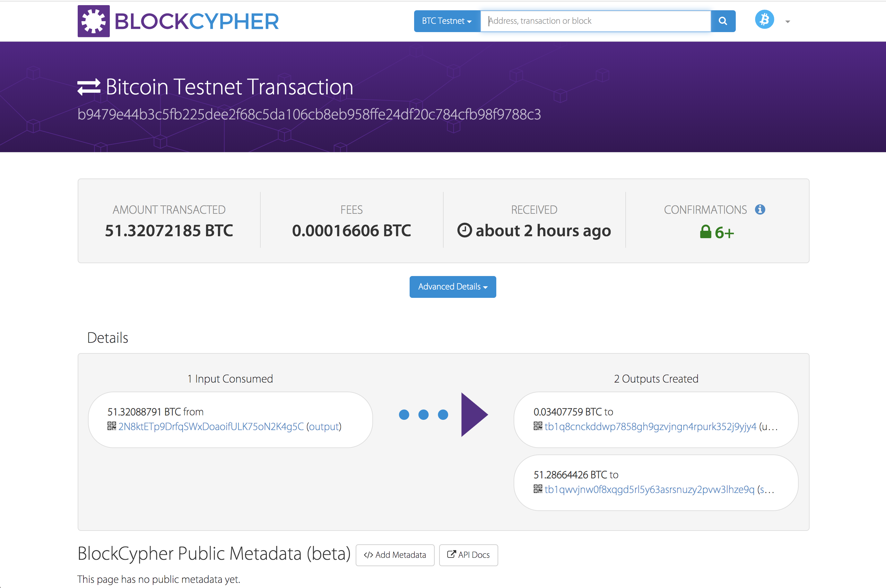
Task: Focus the address, transaction or block field
Action: [x=595, y=21]
